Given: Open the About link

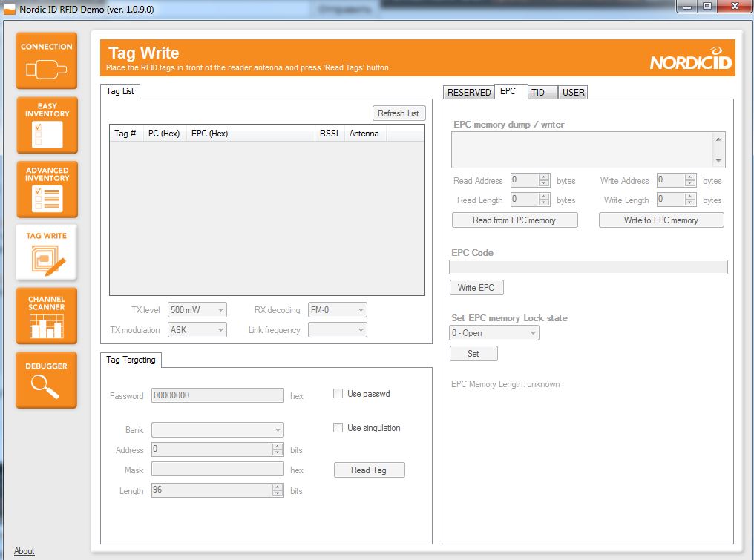Looking at the screenshot, I should coord(24,551).
